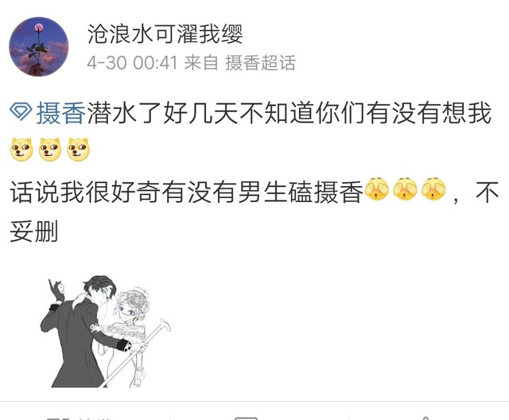Tap the text 潜水了好几天不知道你们有没有想我

click(x=289, y=113)
